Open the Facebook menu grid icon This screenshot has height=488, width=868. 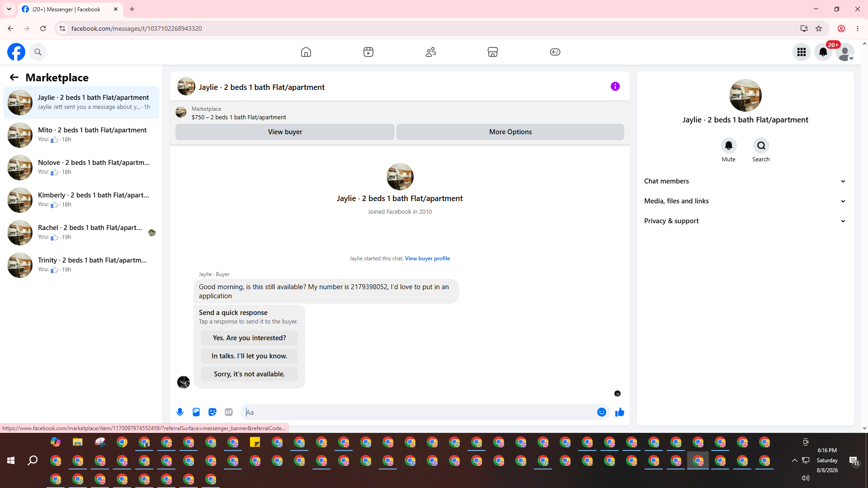[x=802, y=52]
